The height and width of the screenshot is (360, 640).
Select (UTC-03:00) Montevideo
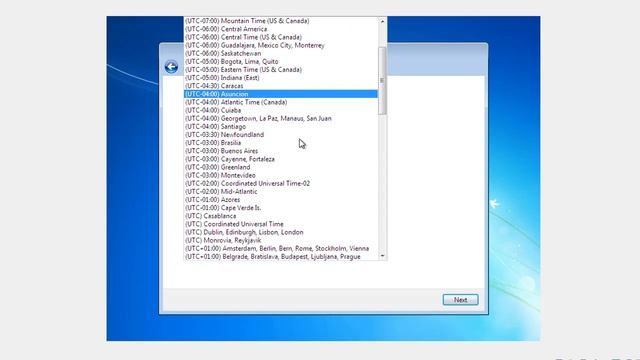[x=281, y=176]
